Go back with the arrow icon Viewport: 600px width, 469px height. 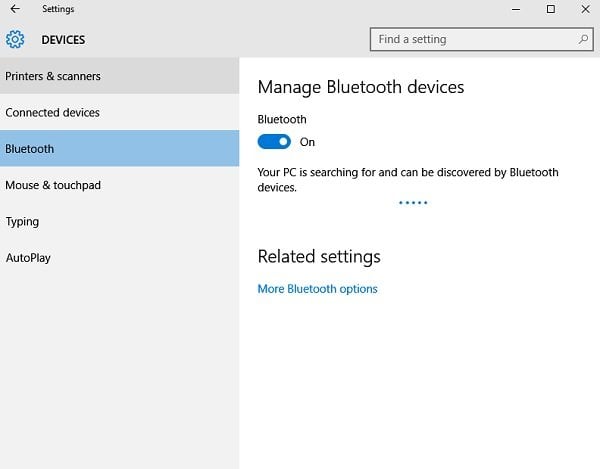click(15, 9)
